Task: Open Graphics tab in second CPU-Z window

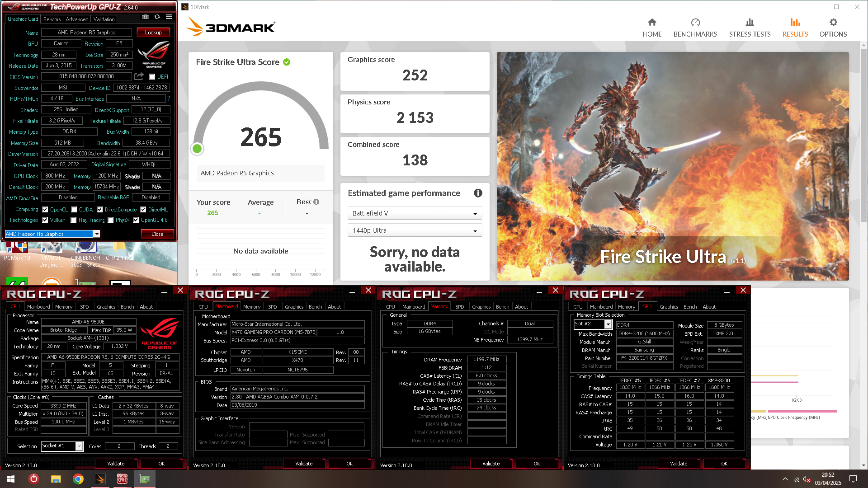Action: [x=294, y=307]
